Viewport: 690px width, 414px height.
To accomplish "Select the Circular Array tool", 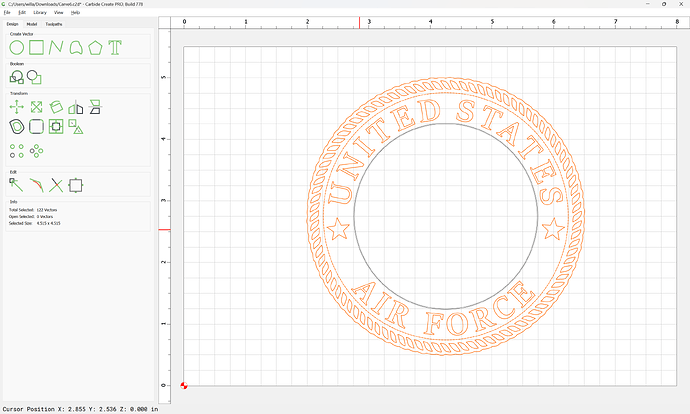I will pos(37,151).
